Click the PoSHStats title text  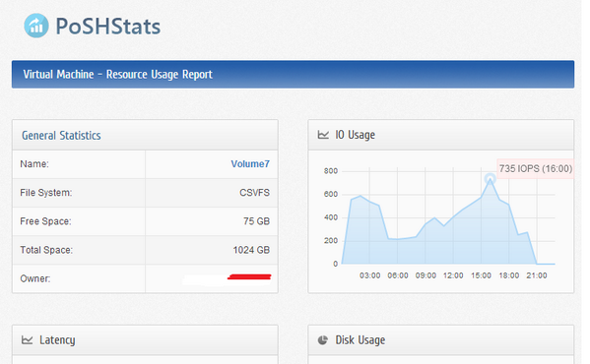coord(108,27)
